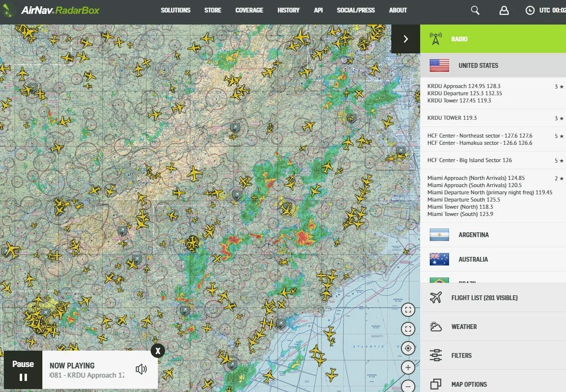Close the Now Playing audio player

click(x=158, y=351)
